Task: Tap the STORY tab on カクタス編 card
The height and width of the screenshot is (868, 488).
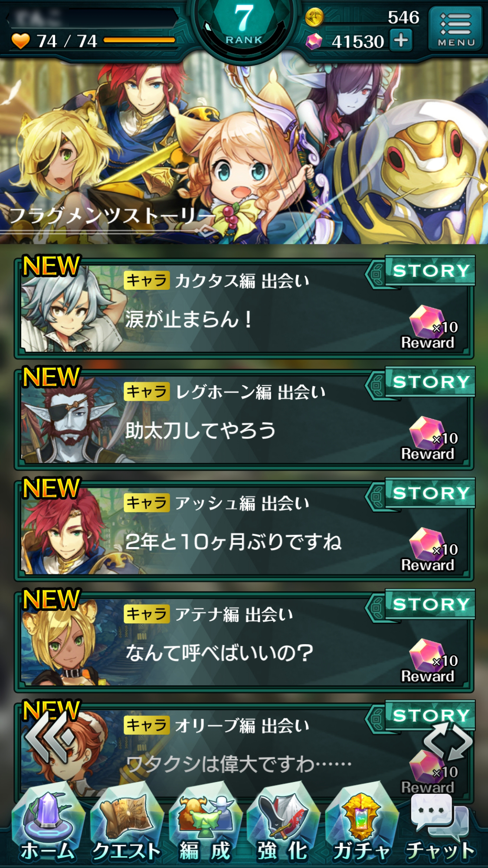Action: 430,271
